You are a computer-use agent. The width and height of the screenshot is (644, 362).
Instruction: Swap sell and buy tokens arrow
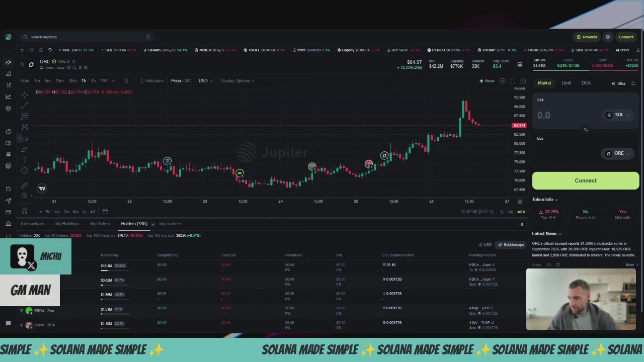click(x=586, y=130)
